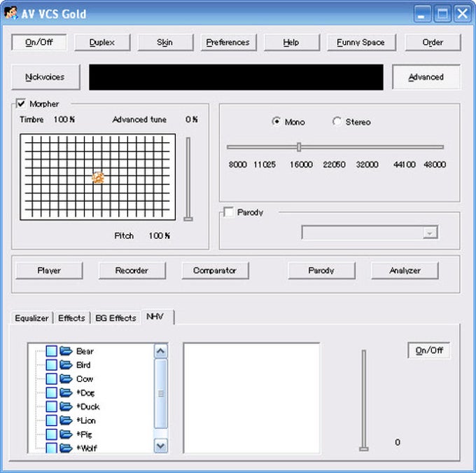Image resolution: width=476 pixels, height=473 pixels.
Task: Click the AV VCS Gold title bar icon
Action: tap(10, 13)
